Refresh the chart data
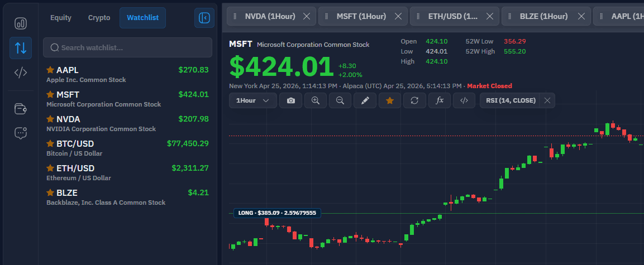Viewport: 644px width, 265px height. [x=415, y=100]
